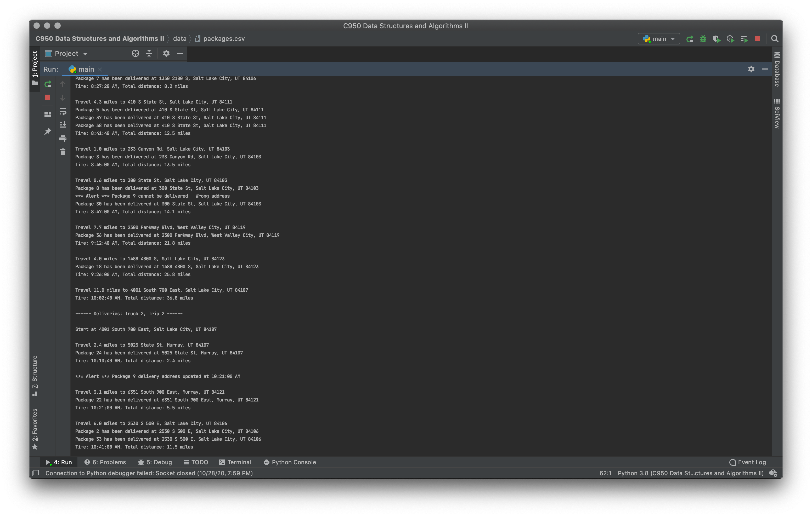Click the stop run icon
812x517 pixels.
(x=48, y=97)
